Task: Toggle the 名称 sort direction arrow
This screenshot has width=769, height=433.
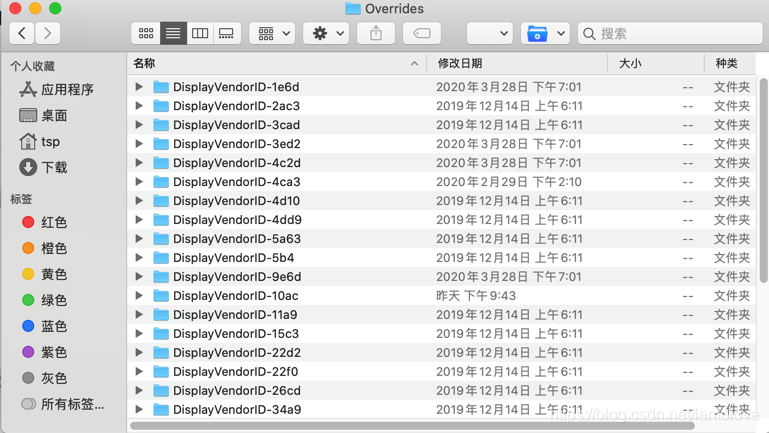Action: [414, 63]
